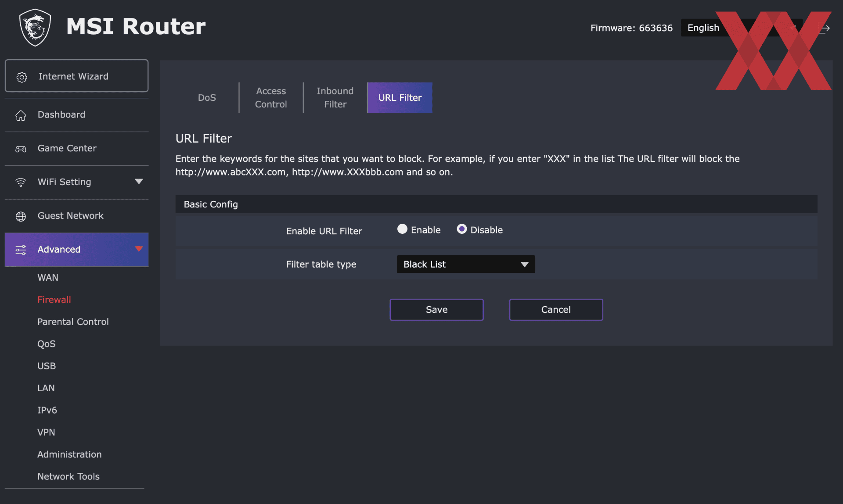Click the Firmware: 663636 text

coord(631,28)
